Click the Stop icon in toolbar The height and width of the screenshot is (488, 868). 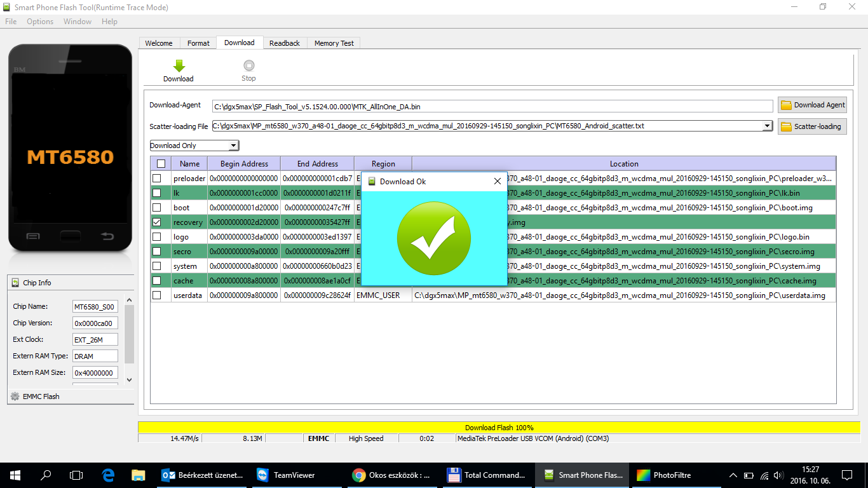[x=248, y=65]
